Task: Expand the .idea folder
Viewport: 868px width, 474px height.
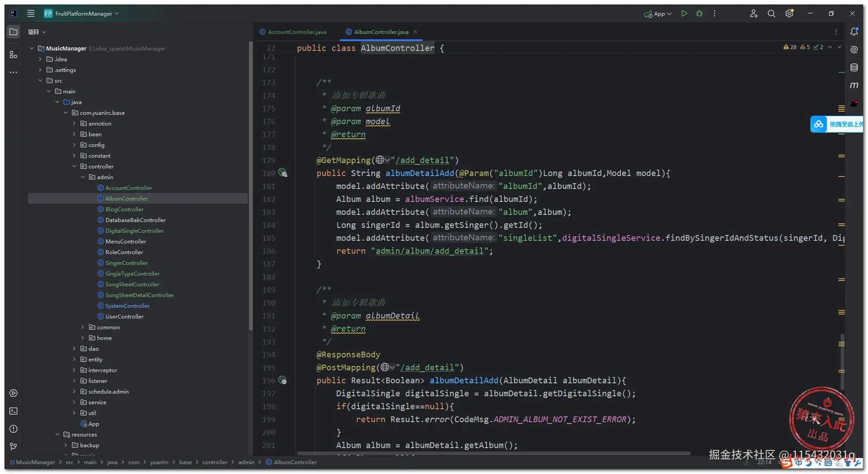Action: pyautogui.click(x=40, y=59)
